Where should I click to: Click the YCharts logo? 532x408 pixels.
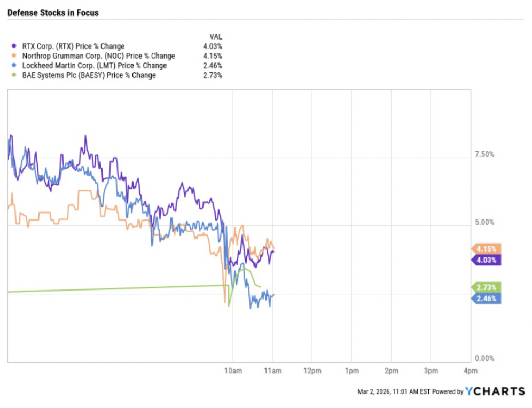pos(495,391)
